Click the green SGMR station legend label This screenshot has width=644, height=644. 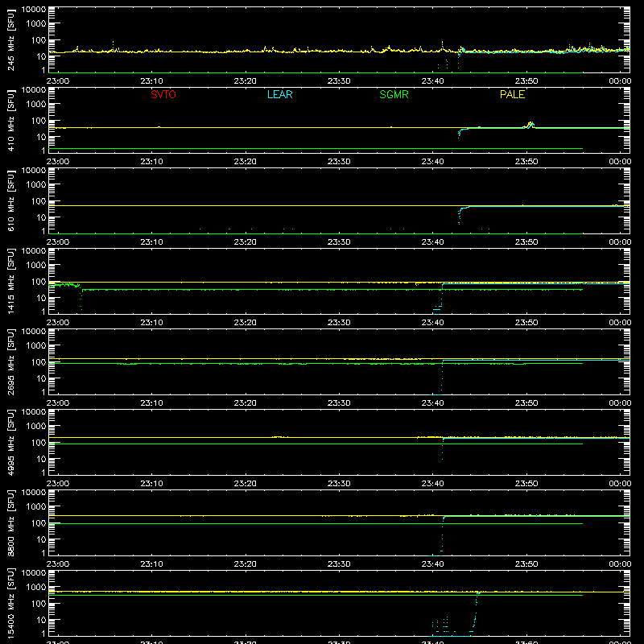pos(394,94)
